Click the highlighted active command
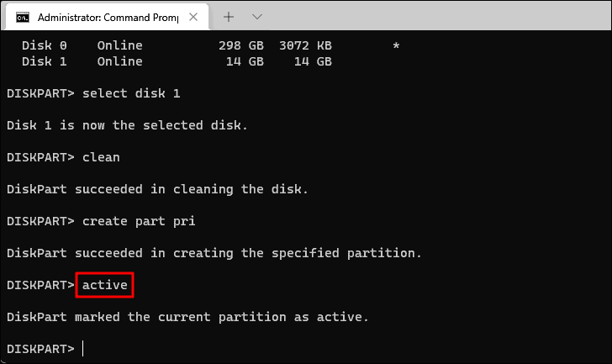Image resolution: width=612 pixels, height=364 pixels. point(104,285)
